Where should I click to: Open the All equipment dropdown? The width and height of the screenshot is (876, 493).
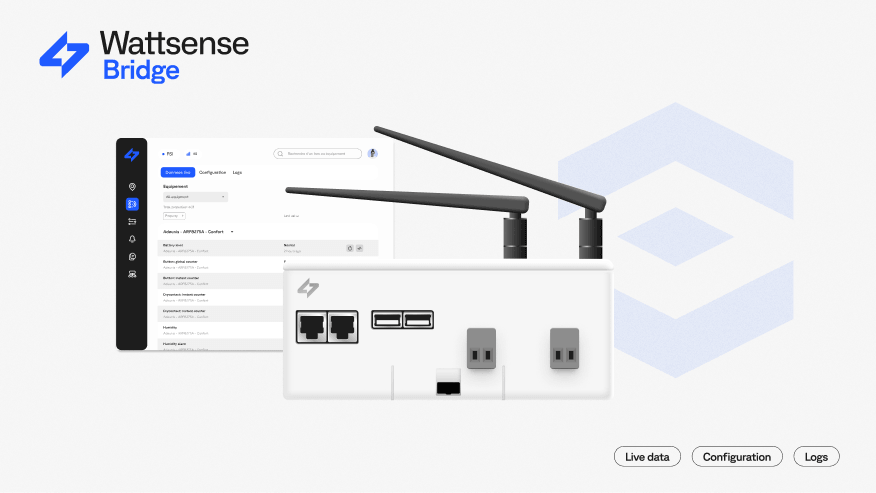[x=195, y=197]
